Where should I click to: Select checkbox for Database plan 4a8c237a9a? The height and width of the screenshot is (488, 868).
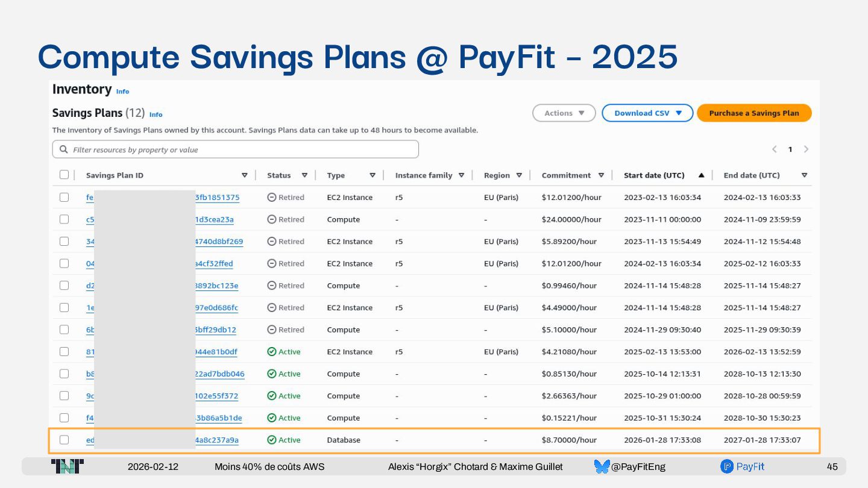point(64,440)
